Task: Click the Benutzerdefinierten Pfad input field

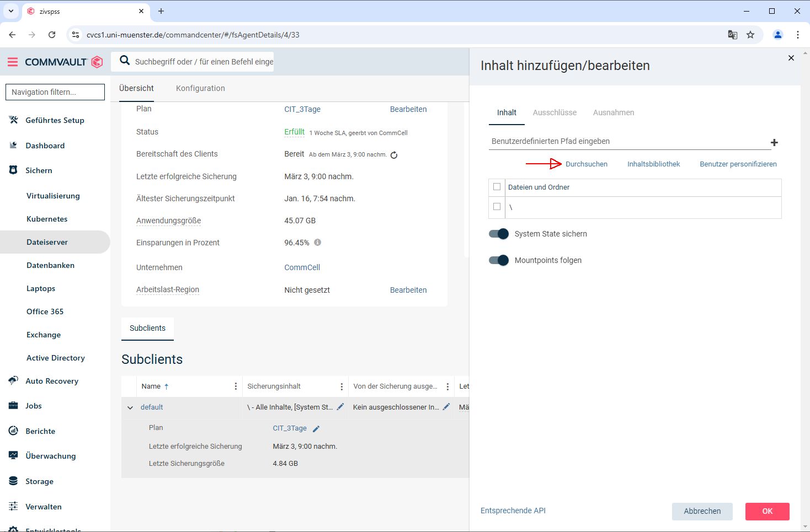Action: 629,141
